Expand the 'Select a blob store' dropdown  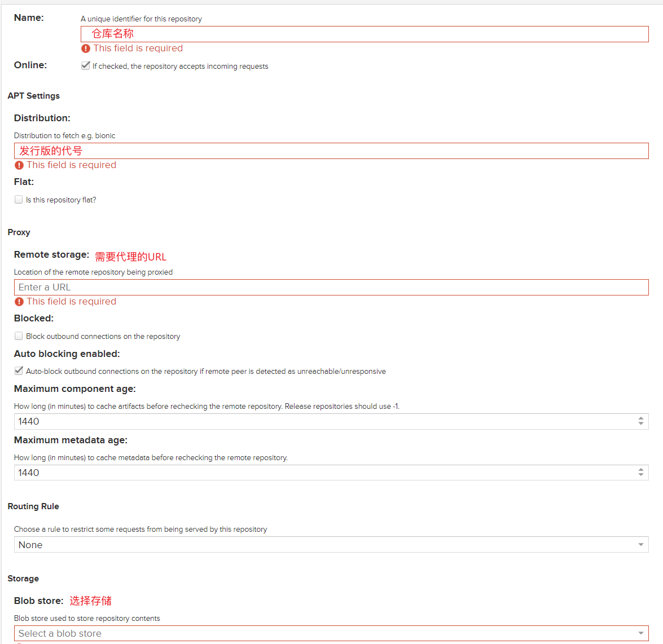click(x=641, y=633)
